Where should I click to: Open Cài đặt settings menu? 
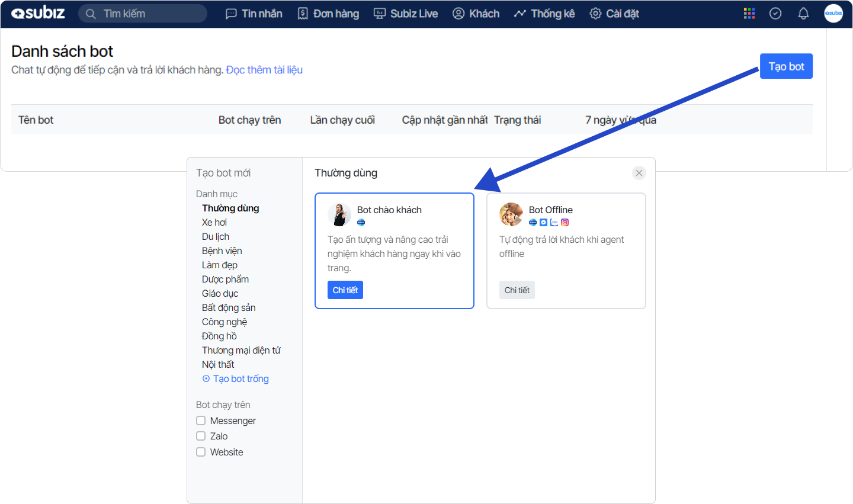pyautogui.click(x=614, y=14)
